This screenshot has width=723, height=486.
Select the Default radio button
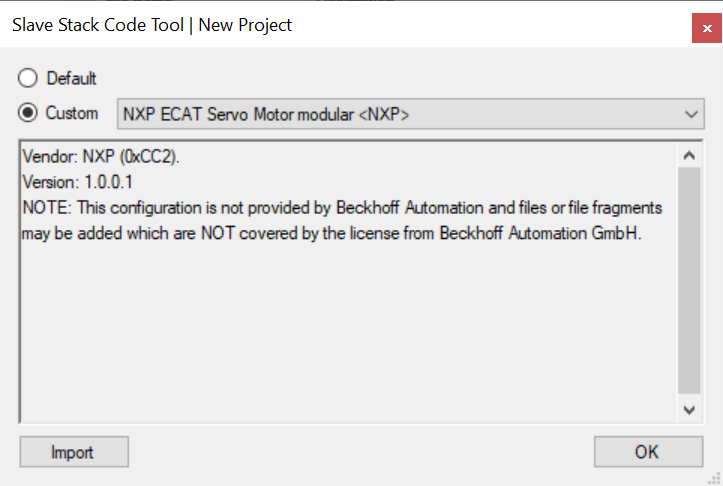click(x=28, y=78)
